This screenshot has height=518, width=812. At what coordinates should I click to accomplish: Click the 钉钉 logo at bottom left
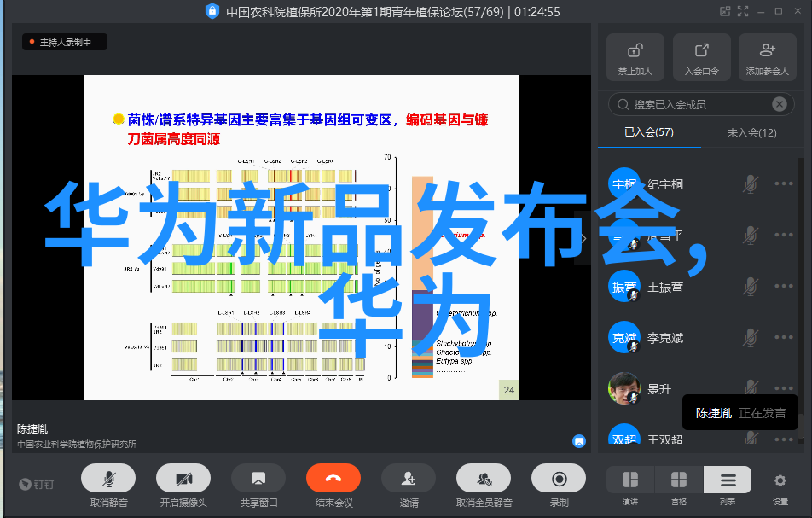[36, 484]
